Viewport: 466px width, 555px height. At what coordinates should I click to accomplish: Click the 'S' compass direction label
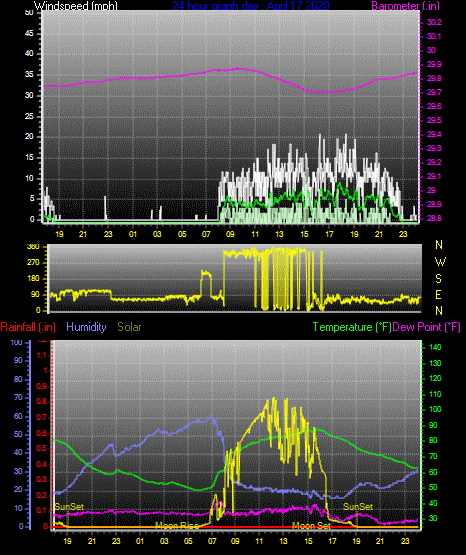[438, 279]
